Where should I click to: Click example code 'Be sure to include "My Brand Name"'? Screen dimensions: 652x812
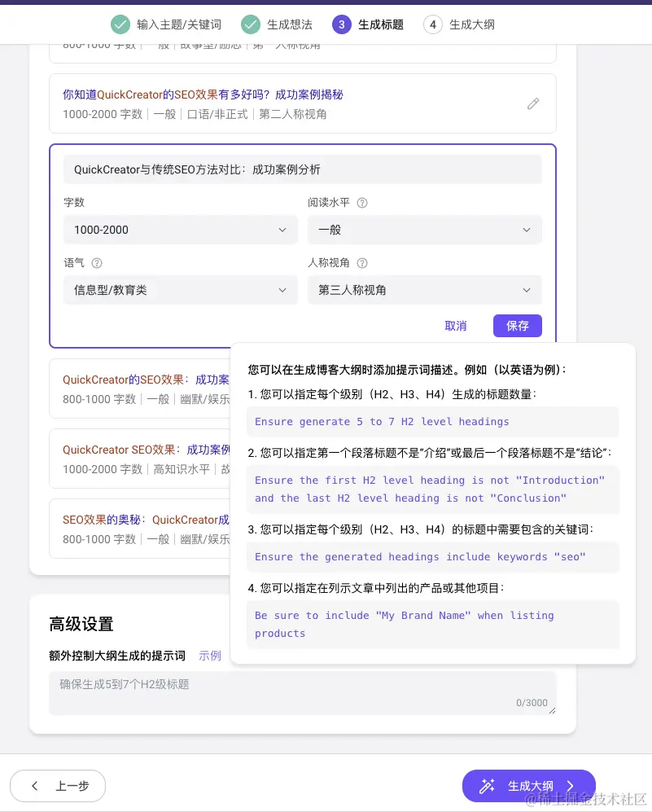click(x=432, y=624)
